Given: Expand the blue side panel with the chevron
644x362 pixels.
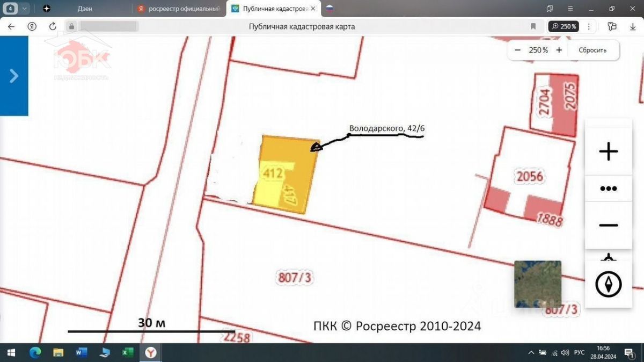Looking at the screenshot, I should tap(14, 76).
